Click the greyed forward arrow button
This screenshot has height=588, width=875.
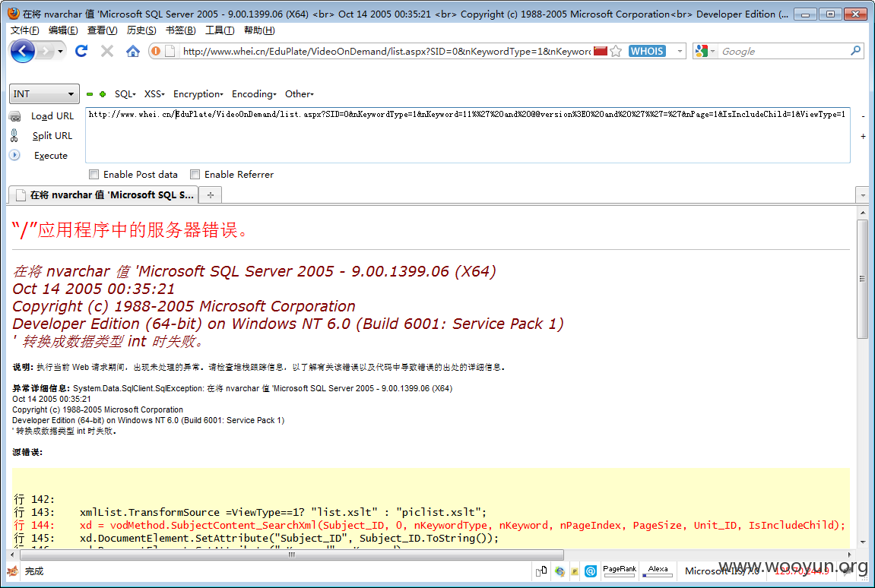pos(46,52)
